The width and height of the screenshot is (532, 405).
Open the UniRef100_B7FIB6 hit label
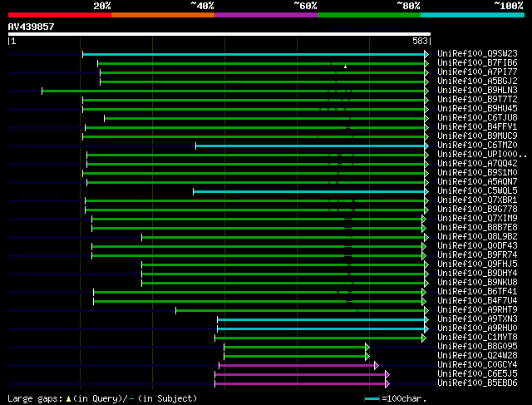477,63
